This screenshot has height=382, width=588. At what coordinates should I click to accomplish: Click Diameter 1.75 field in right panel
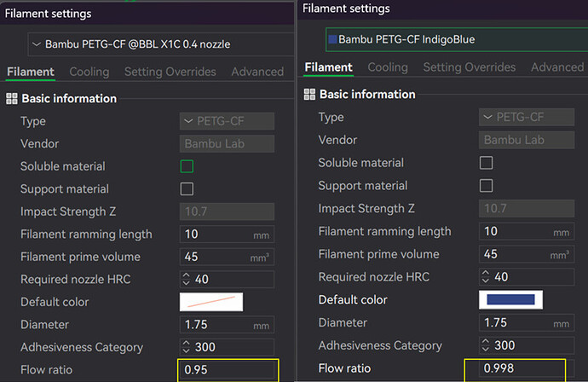[x=527, y=322]
